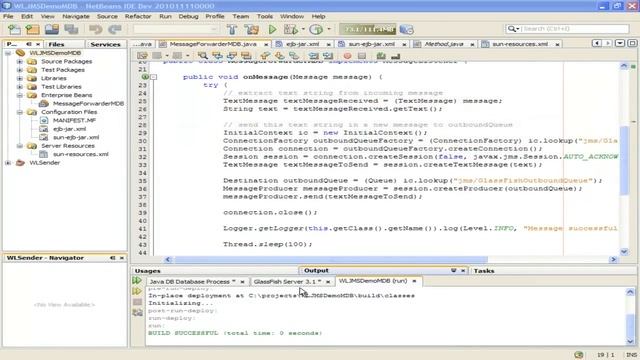Click the Build Project hammer icon
This screenshot has width=640, height=360.
232,29
